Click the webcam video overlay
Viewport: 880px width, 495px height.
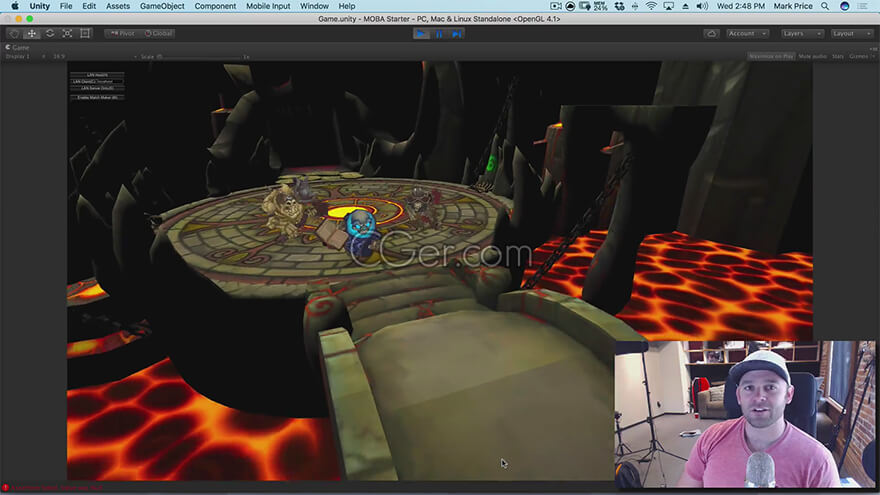click(x=744, y=414)
